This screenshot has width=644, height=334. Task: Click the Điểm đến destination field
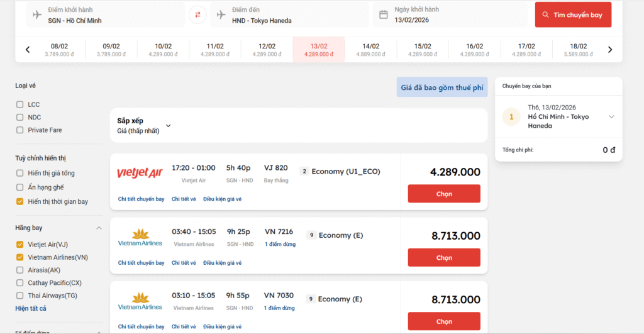click(x=289, y=14)
